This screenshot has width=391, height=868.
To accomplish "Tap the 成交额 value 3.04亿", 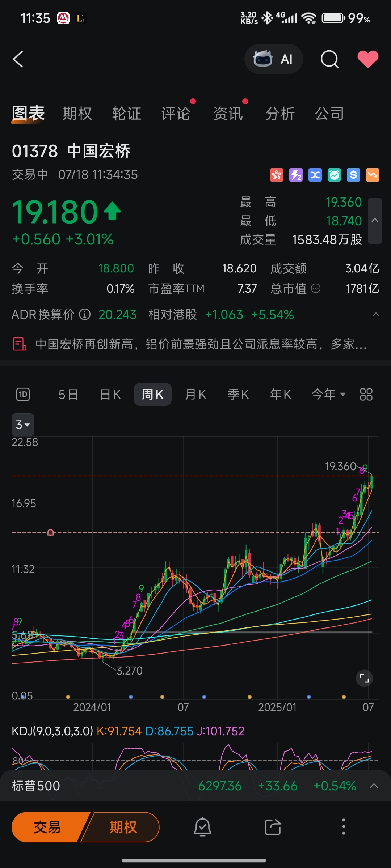I will point(362,268).
